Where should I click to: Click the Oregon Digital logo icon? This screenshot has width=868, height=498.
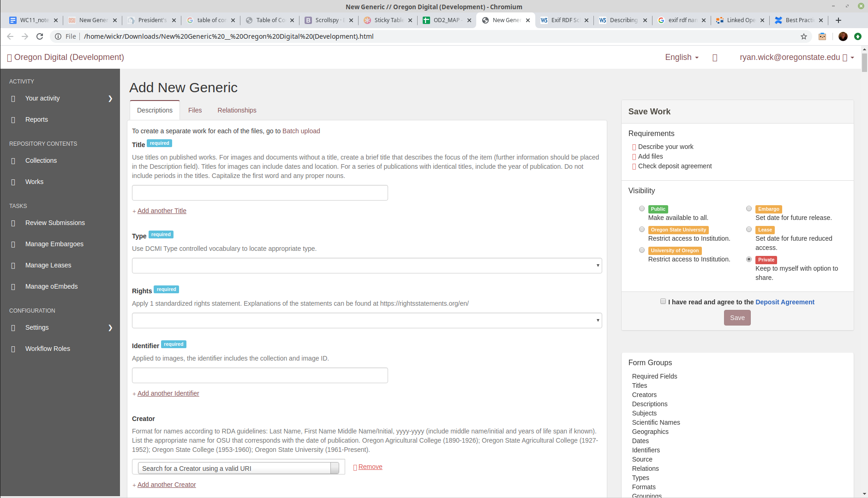click(x=10, y=58)
